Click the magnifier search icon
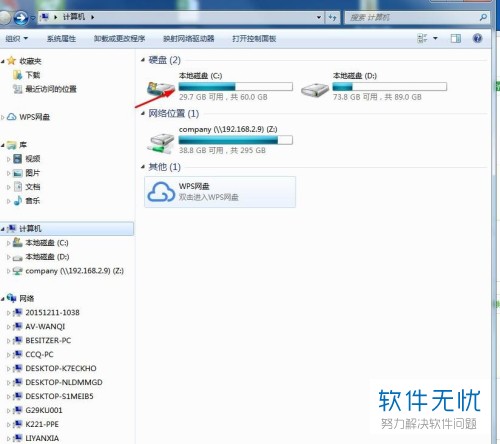 483,17
